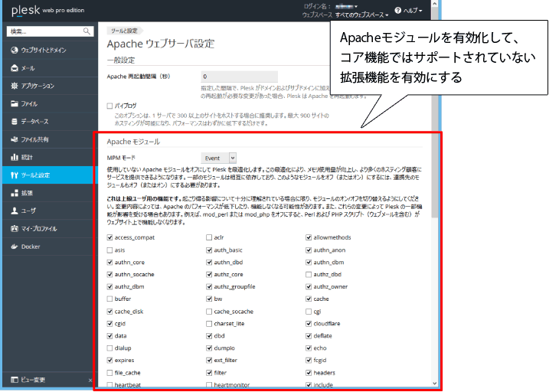The width and height of the screenshot is (559, 392).
Task: Click the gear icon for Applications
Action: [15, 86]
